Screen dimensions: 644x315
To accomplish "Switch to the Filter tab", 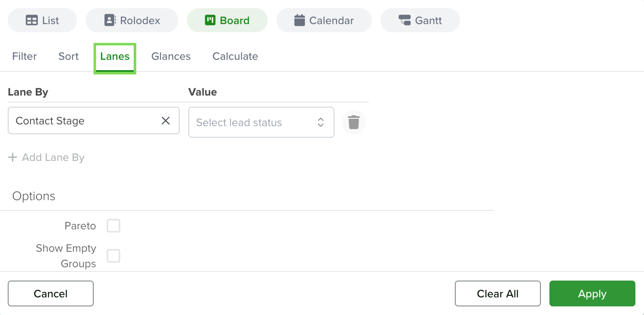I will (x=25, y=56).
